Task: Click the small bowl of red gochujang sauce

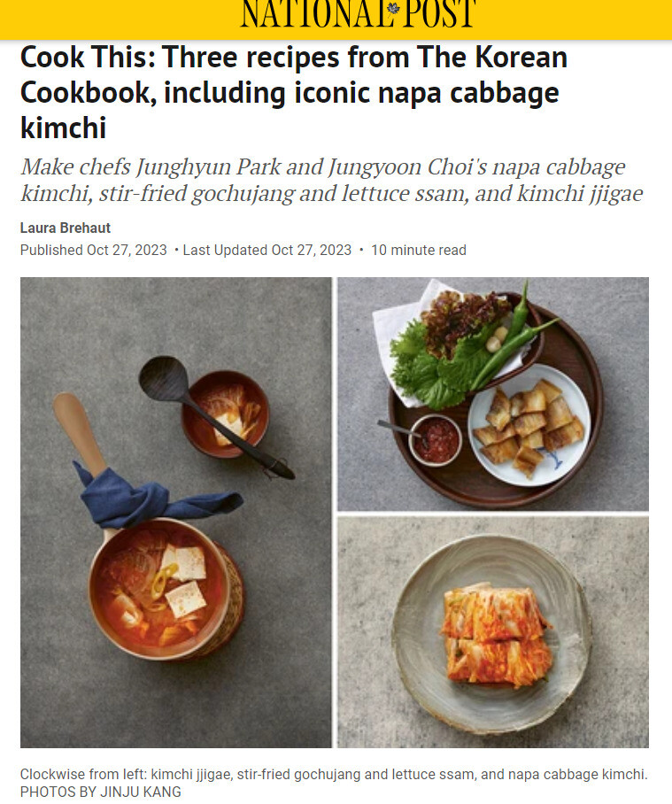Action: (x=436, y=440)
